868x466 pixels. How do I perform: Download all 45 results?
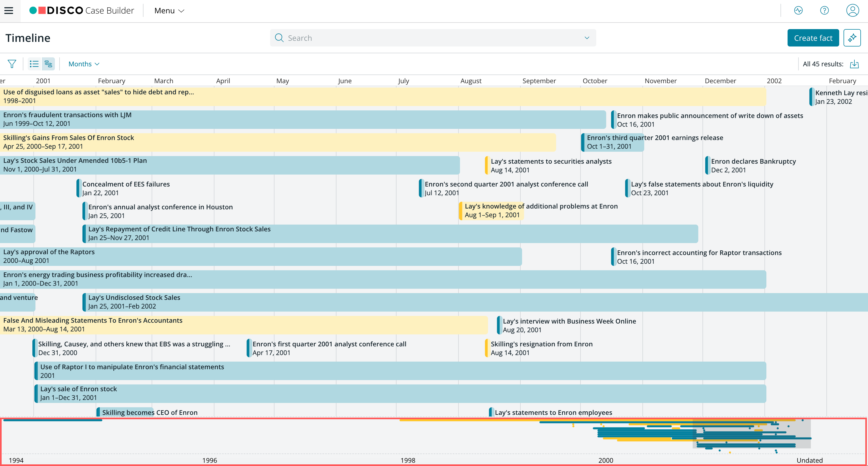tap(854, 64)
